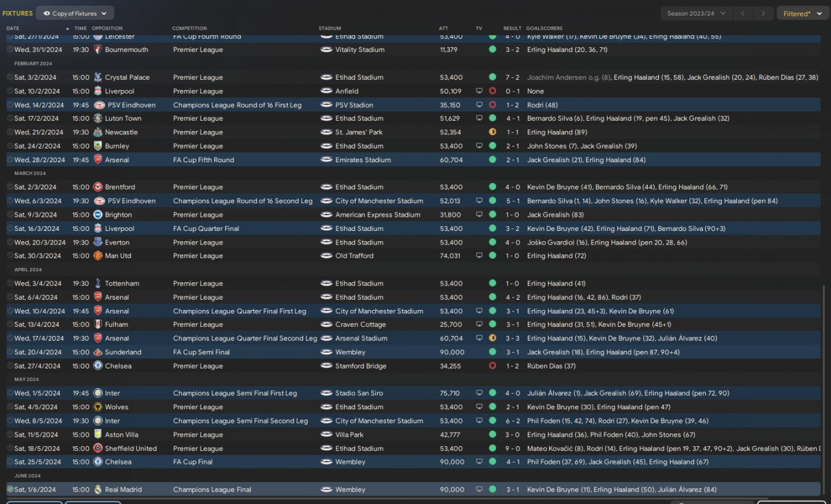Click Liverpool badge in the 10/2/2024 row
Image resolution: width=831 pixels, height=504 pixels.
click(x=98, y=91)
